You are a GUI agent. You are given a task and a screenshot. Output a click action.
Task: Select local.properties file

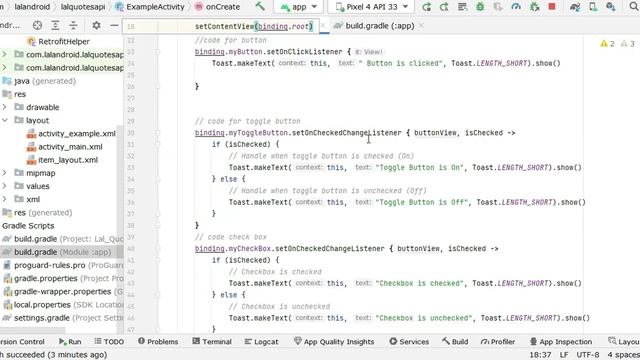click(x=62, y=304)
